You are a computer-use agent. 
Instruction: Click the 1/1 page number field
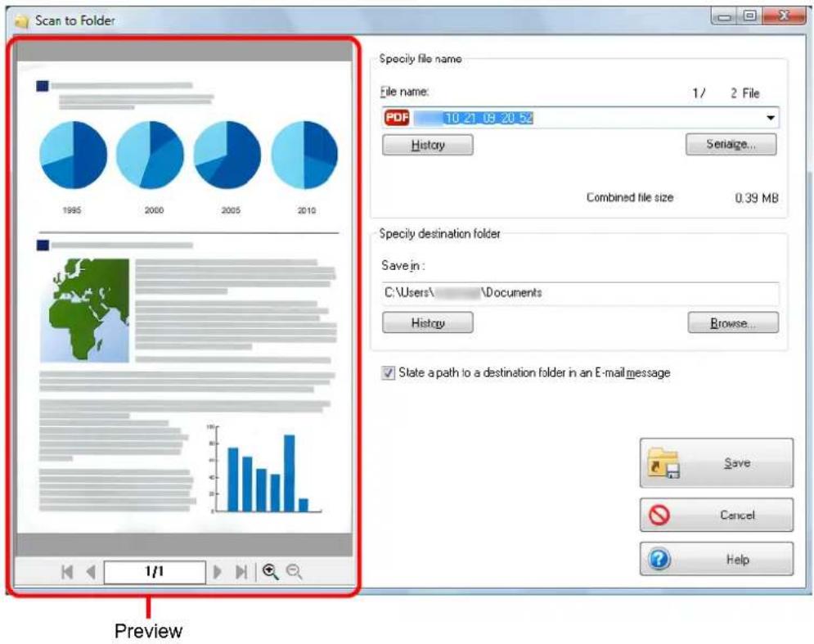coord(155,572)
